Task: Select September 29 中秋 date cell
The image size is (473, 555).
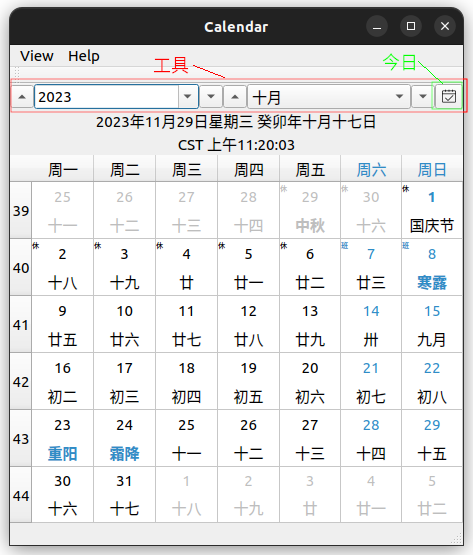Action: [310, 210]
